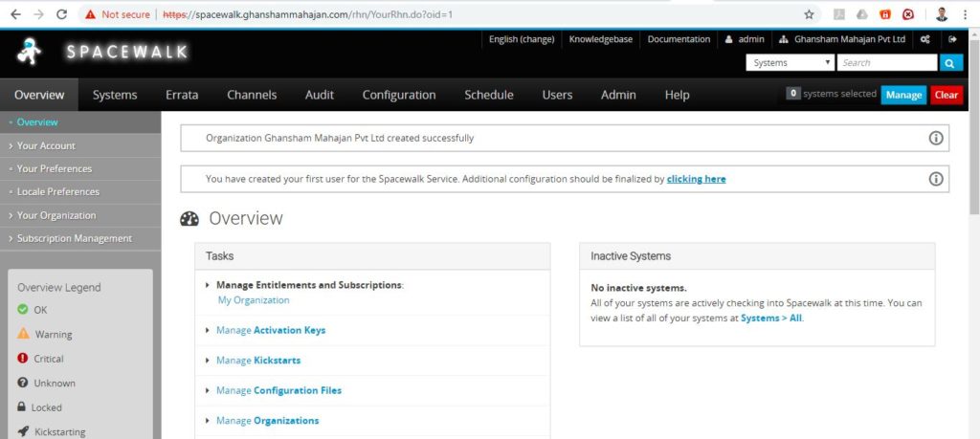Open Ghansham Mahajan Pvt Ltd organization link
This screenshot has height=439, width=980.
click(842, 39)
